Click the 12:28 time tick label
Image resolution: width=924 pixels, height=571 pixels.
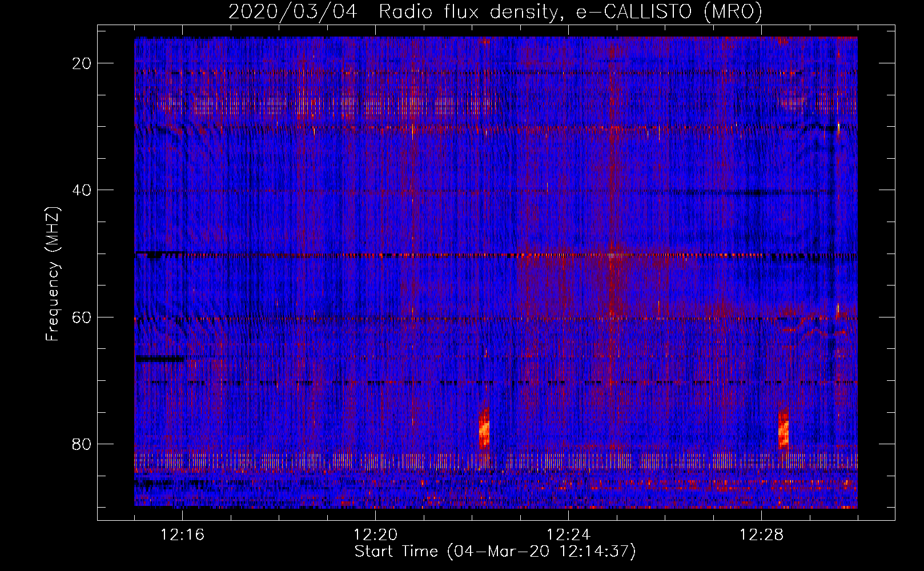pyautogui.click(x=761, y=535)
